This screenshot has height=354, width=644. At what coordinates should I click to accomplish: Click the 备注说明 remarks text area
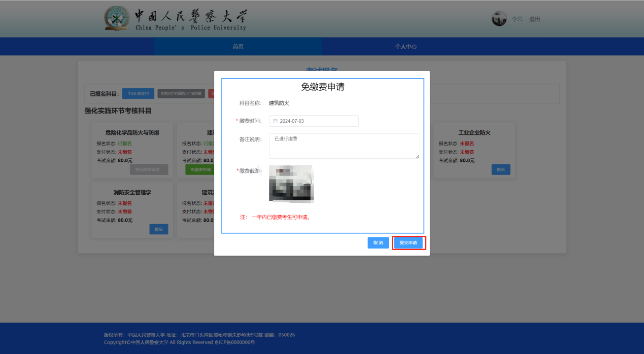pyautogui.click(x=344, y=146)
